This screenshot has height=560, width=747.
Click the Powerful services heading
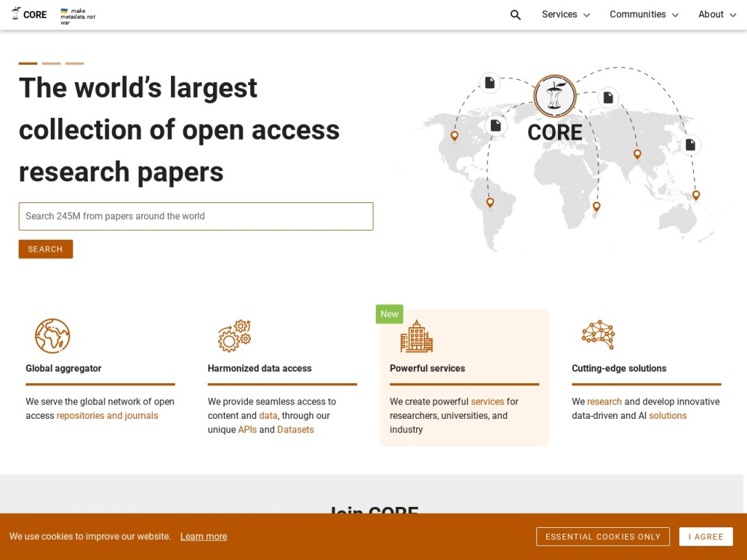pos(427,369)
